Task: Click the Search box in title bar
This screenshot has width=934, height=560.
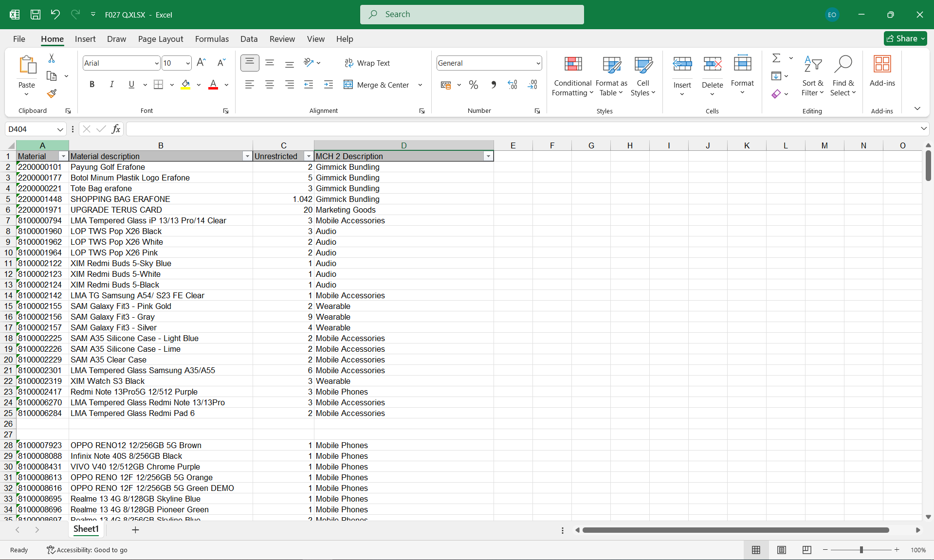Action: coord(472,15)
